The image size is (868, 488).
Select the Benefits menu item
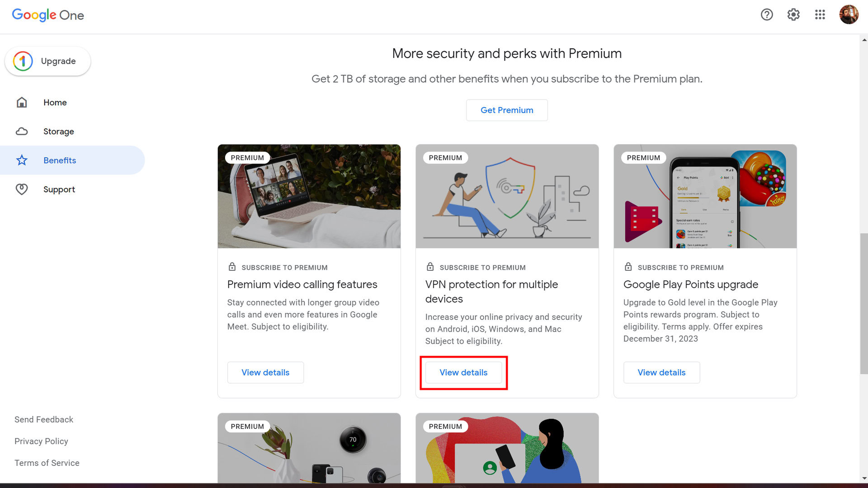pyautogui.click(x=60, y=160)
